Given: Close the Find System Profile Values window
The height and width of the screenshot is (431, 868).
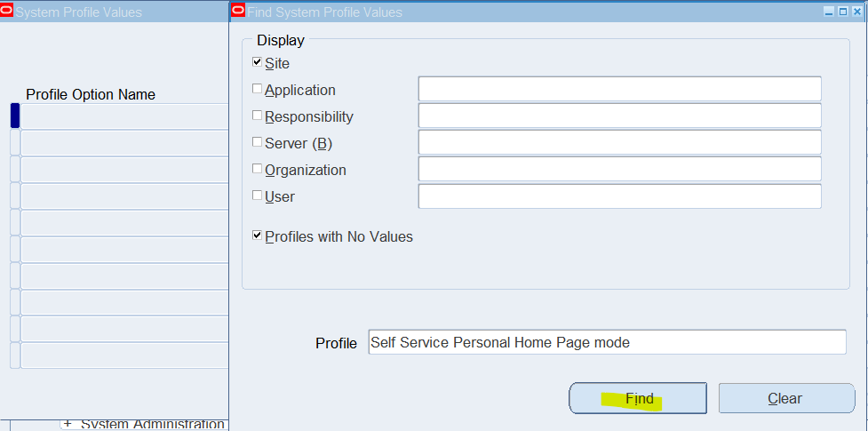Looking at the screenshot, I should tap(857, 12).
